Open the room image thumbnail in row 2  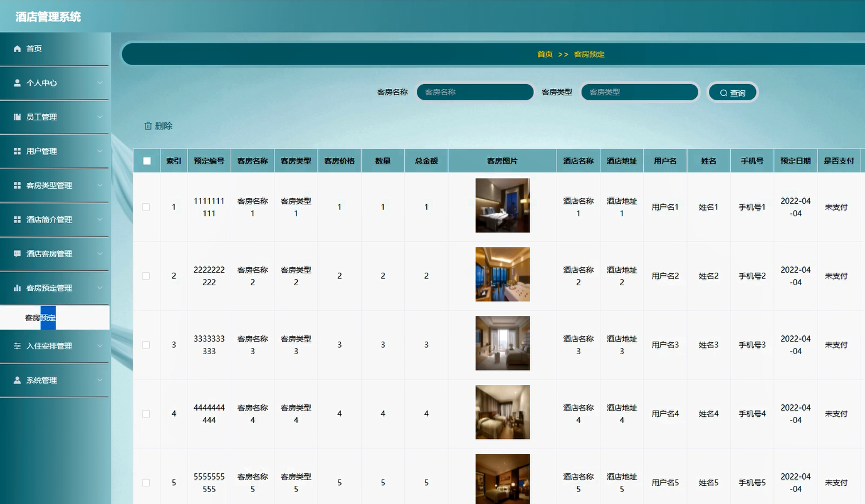(x=502, y=274)
